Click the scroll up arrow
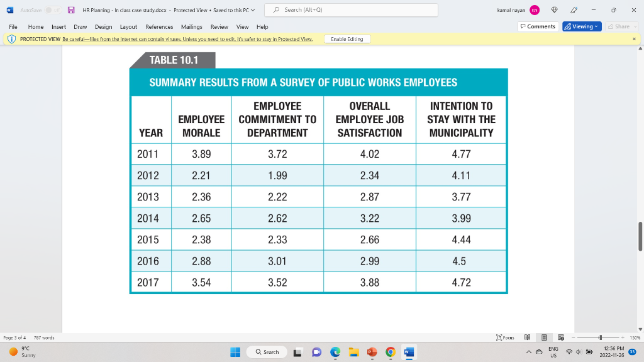The width and height of the screenshot is (644, 362). click(640, 48)
